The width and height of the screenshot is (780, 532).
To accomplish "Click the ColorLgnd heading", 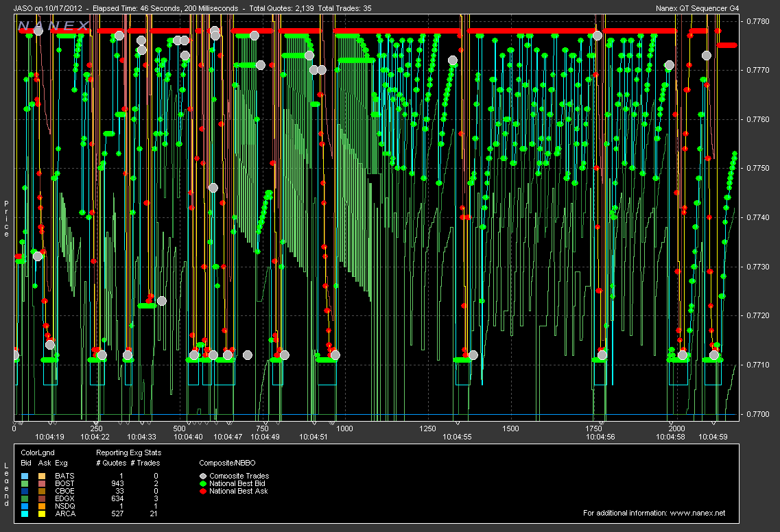I will point(38,452).
